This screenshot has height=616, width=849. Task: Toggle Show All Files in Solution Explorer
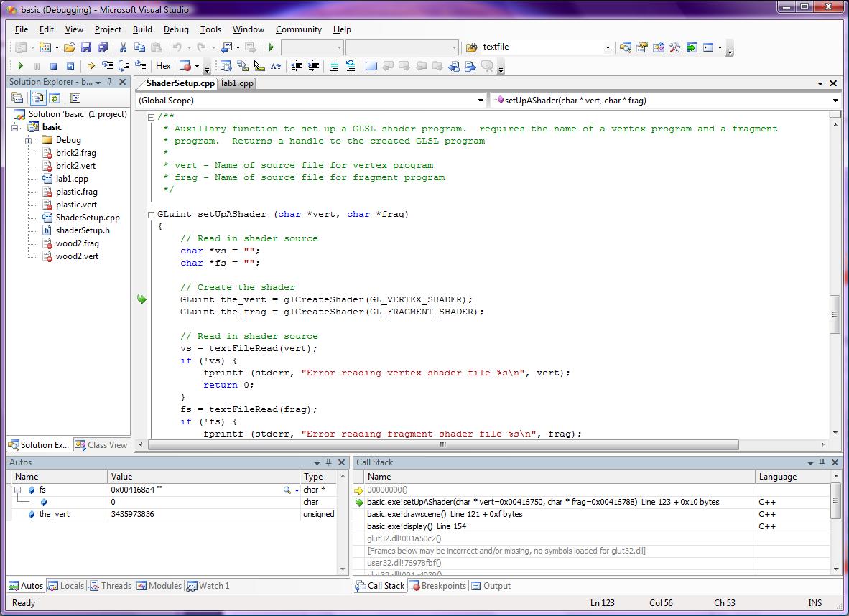point(38,98)
